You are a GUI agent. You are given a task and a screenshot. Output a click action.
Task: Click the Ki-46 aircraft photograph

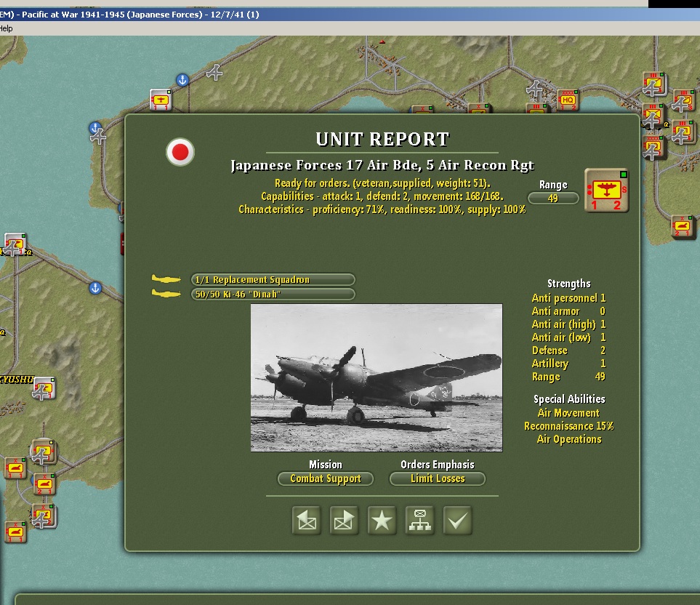click(377, 377)
